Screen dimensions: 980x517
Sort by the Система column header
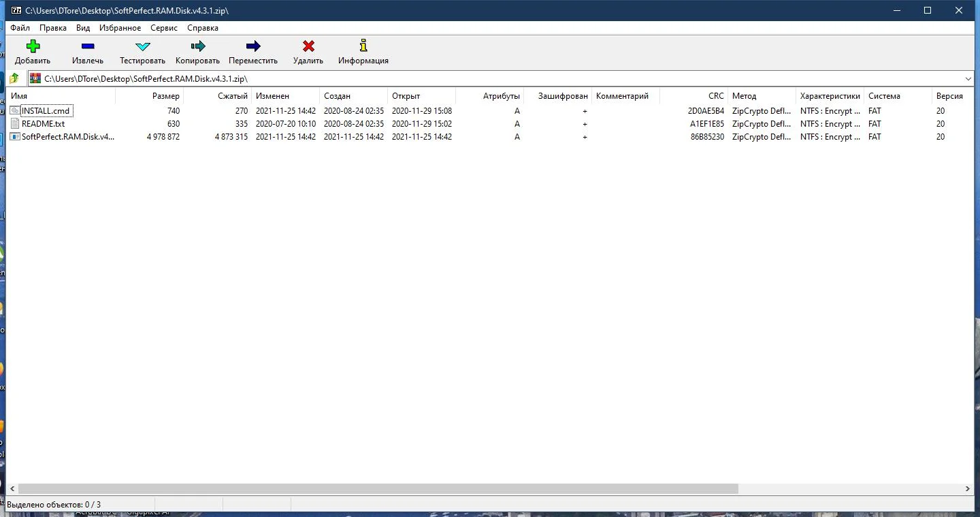[898, 96]
